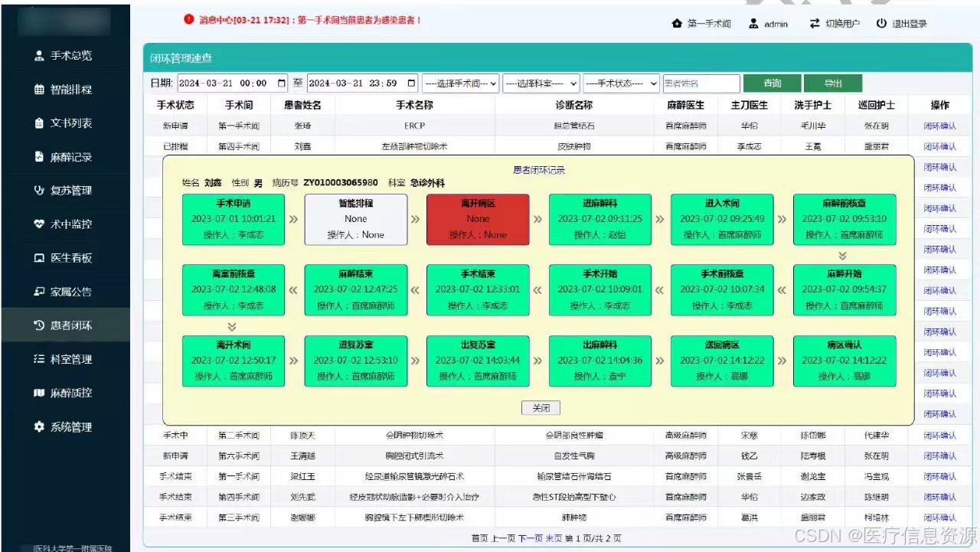The image size is (980, 552).
Task: Click the green 查询 button
Action: pos(772,83)
